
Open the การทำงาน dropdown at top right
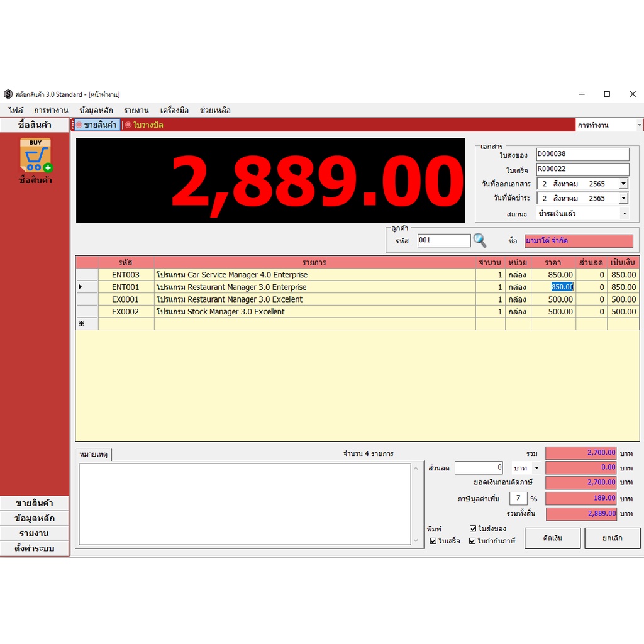pos(639,125)
